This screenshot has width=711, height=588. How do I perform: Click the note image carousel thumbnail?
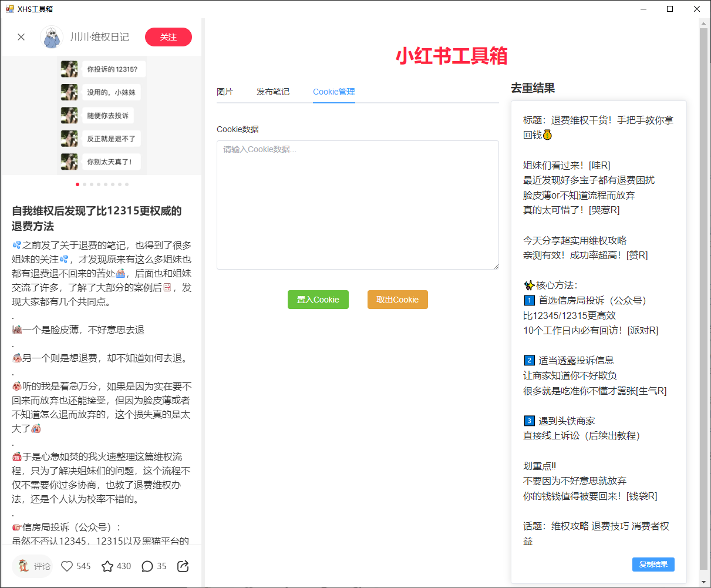tap(102, 115)
